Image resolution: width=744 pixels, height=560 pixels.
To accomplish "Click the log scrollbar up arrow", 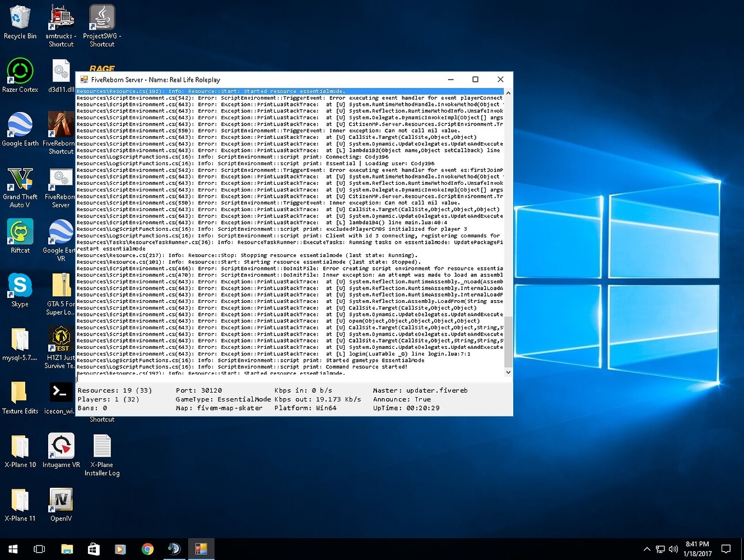I will click(508, 93).
